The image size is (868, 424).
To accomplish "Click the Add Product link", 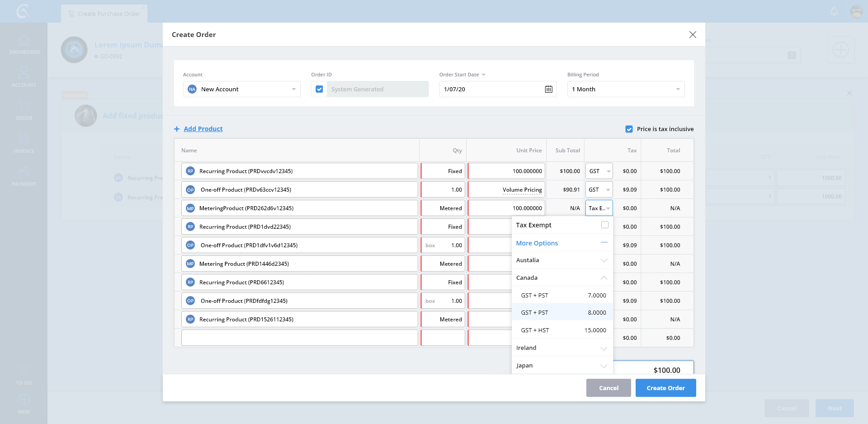I will click(203, 129).
